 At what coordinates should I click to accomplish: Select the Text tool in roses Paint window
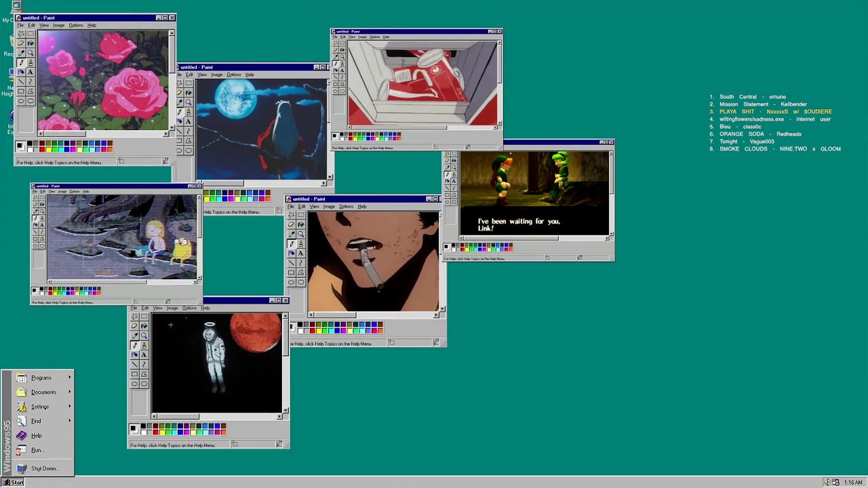pos(31,72)
